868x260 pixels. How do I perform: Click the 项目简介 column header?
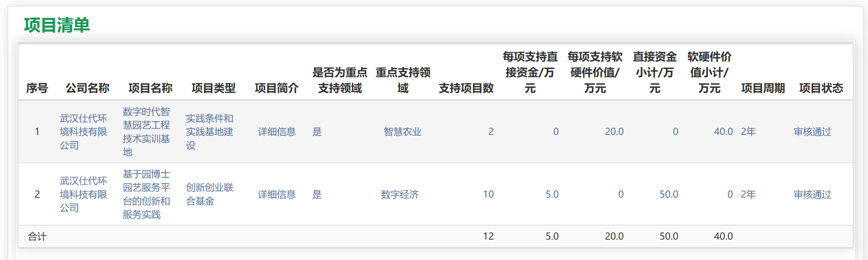pyautogui.click(x=276, y=88)
